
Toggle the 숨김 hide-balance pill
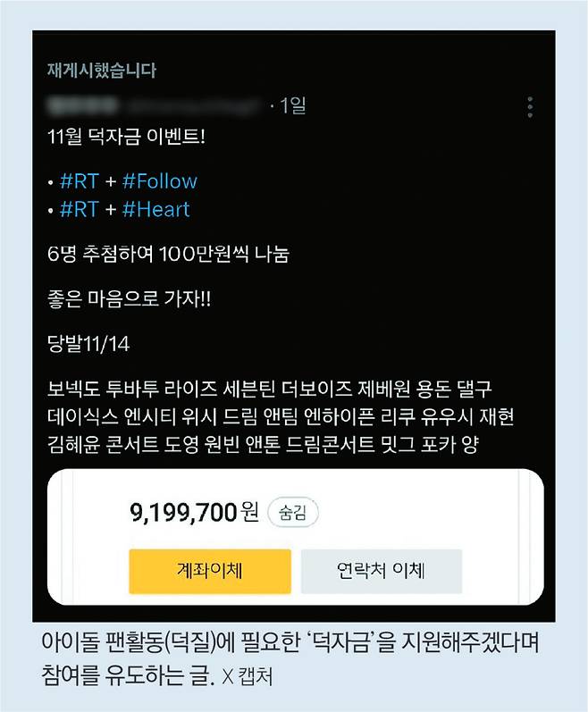293,512
